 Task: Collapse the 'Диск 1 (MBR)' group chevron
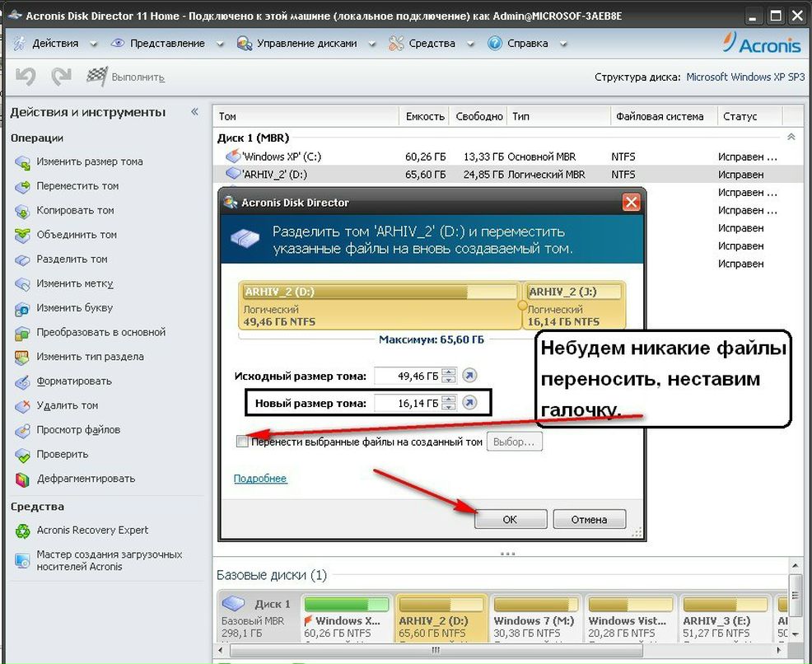[791, 138]
